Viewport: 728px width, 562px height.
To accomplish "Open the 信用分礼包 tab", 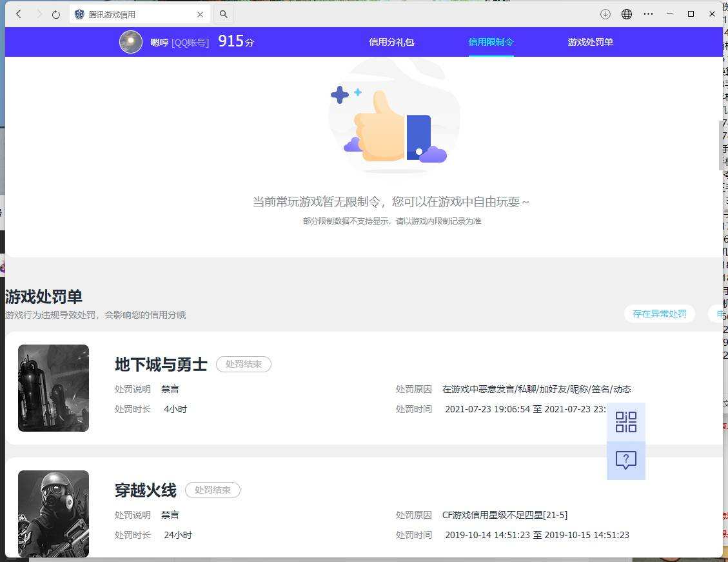I will pyautogui.click(x=391, y=42).
